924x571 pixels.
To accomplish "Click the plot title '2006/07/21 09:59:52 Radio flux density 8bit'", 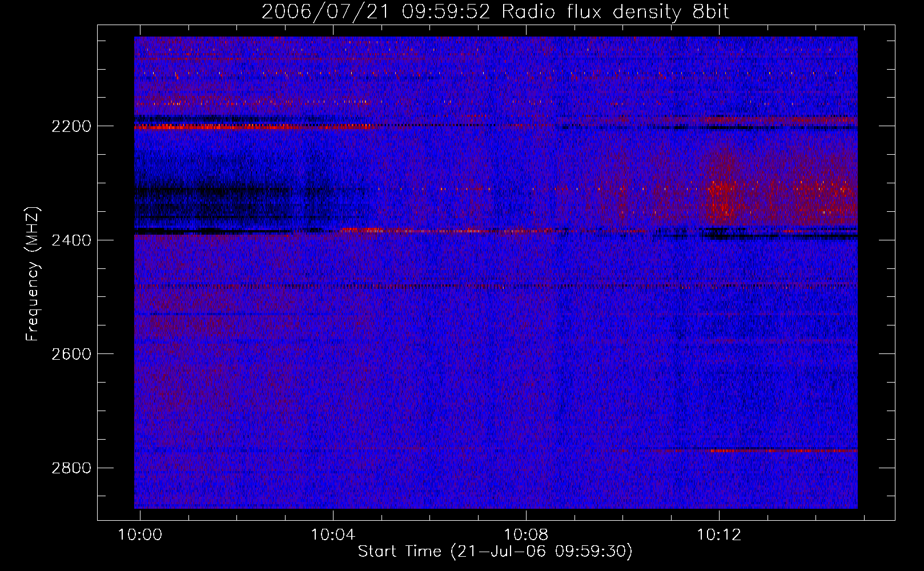I will [495, 12].
